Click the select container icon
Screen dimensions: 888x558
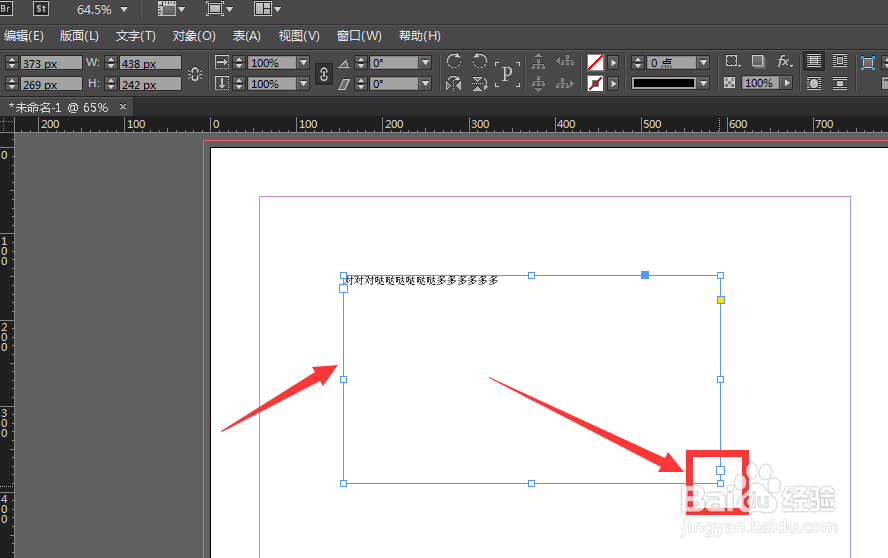[539, 62]
